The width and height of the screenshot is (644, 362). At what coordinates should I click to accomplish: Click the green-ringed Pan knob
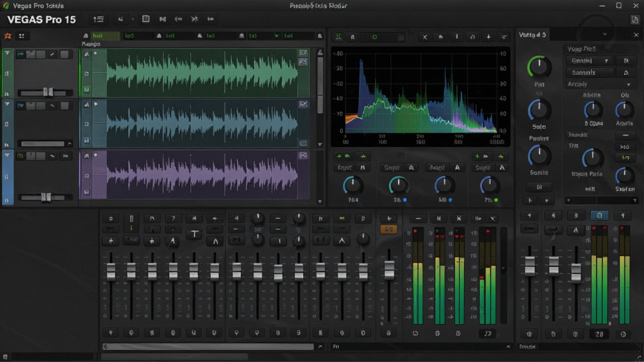pos(539,67)
